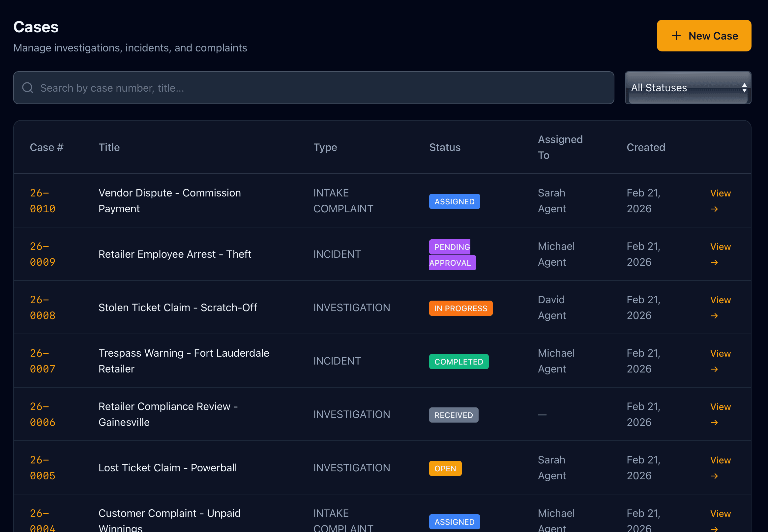View Customer Complaint case 26-0004
The image size is (768, 532).
click(720, 514)
